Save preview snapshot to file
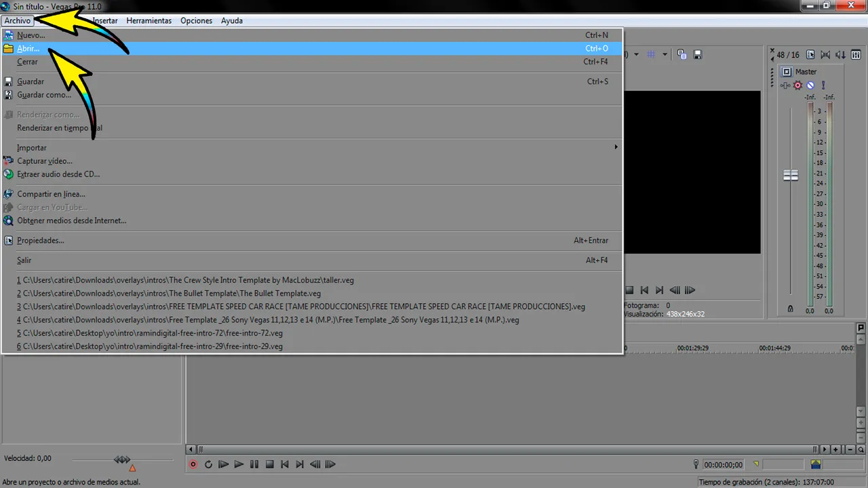The image size is (868, 488). (x=697, y=55)
